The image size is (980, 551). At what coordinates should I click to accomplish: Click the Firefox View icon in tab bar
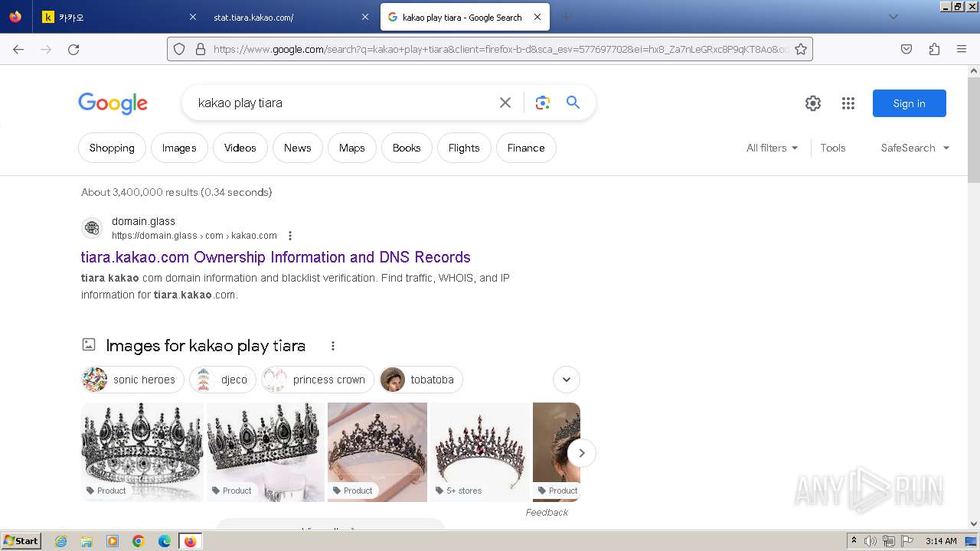(15, 17)
